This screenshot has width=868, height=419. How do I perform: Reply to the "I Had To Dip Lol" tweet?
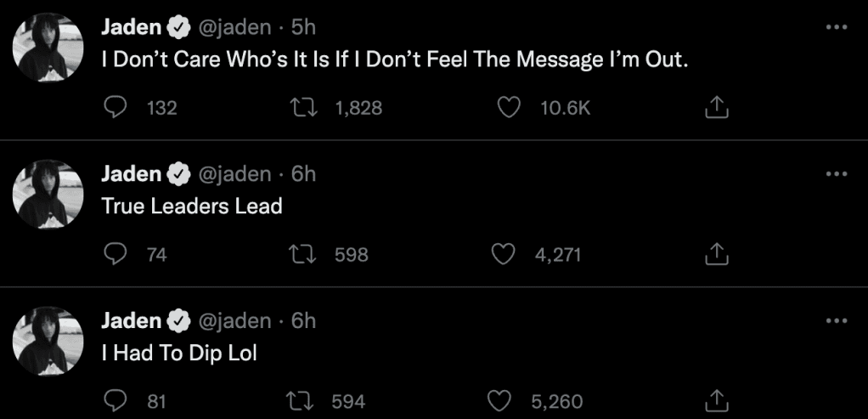coord(115,400)
